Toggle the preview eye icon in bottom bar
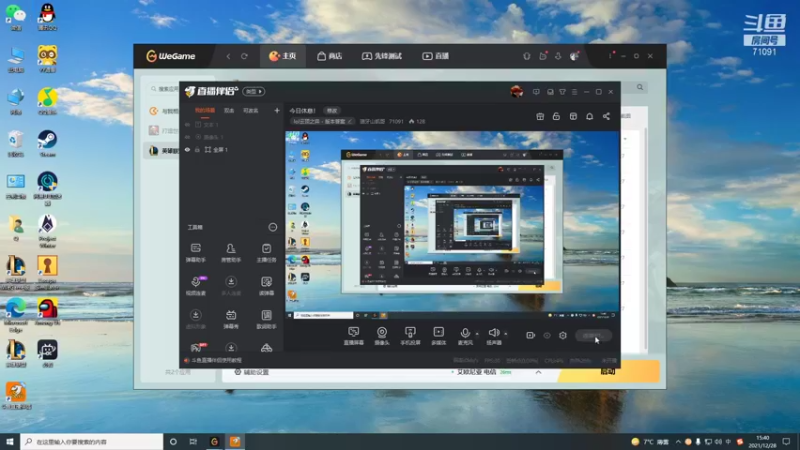Screen dimensions: 800x450 547,335
